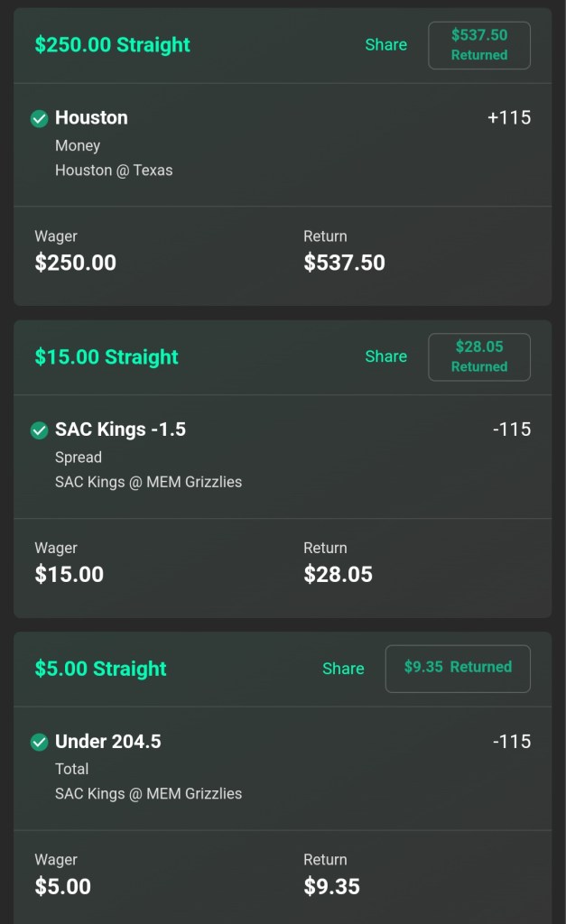Viewport: 566px width, 924px height.
Task: Click the $250.00 wager amount
Action: (75, 263)
